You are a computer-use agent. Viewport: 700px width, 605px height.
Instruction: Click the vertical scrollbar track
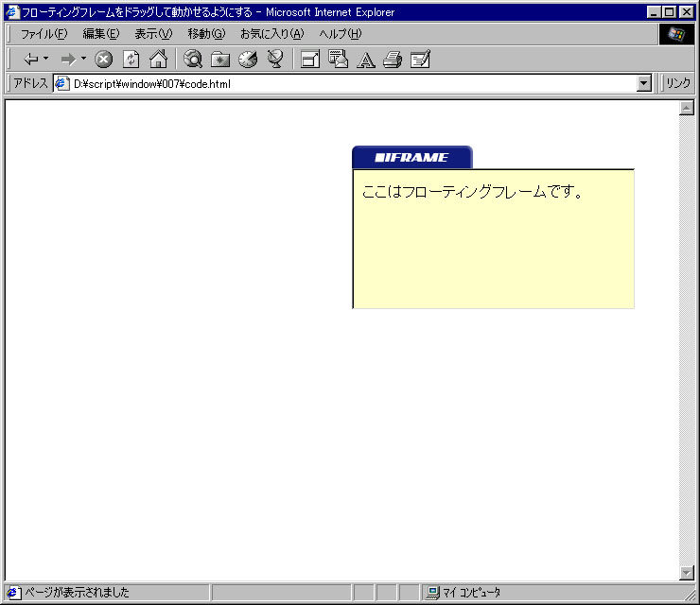coord(687,340)
